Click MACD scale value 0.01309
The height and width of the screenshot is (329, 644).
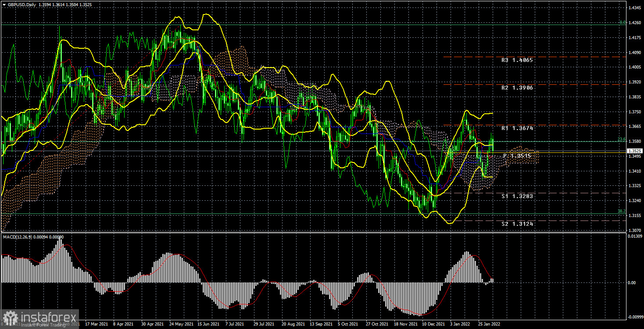pos(634,236)
